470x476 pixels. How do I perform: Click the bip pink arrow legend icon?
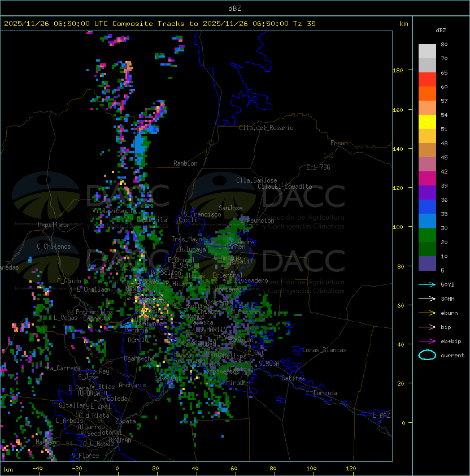pyautogui.click(x=427, y=327)
